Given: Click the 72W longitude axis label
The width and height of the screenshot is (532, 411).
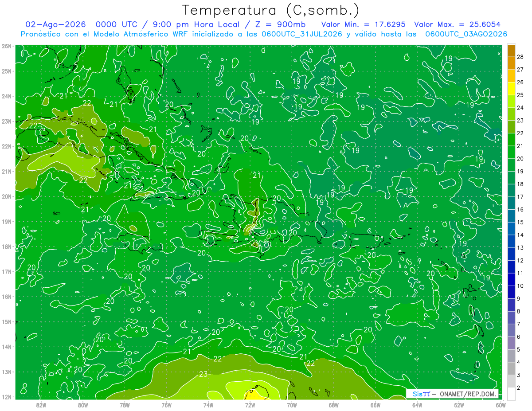Looking at the screenshot, I should tap(250, 405).
